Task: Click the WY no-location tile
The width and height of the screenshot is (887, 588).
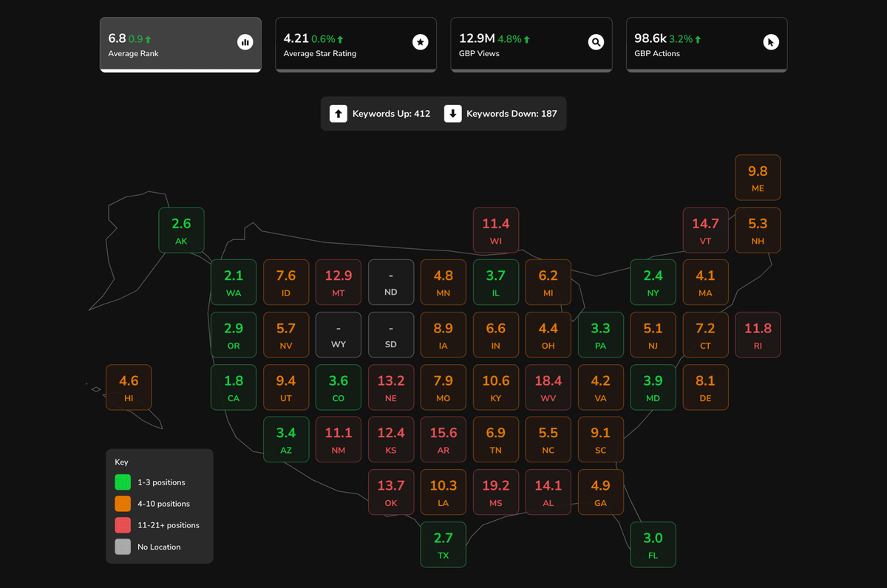Action: 339,335
